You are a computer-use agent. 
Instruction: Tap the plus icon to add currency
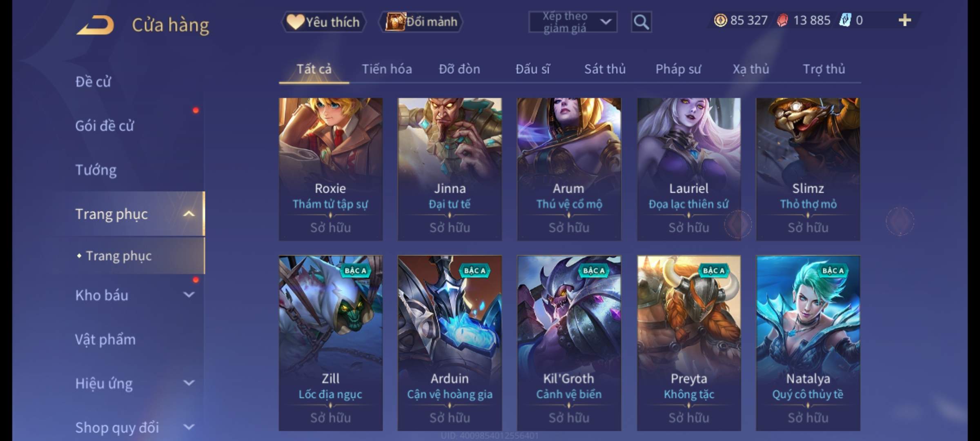[x=905, y=20]
